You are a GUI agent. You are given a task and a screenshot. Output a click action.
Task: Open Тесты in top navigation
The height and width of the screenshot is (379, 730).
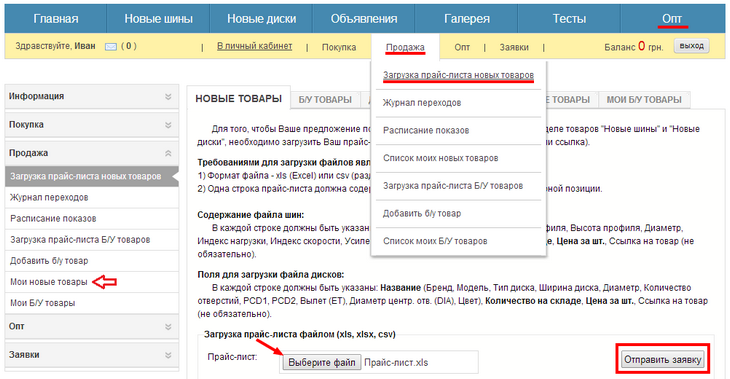click(569, 19)
